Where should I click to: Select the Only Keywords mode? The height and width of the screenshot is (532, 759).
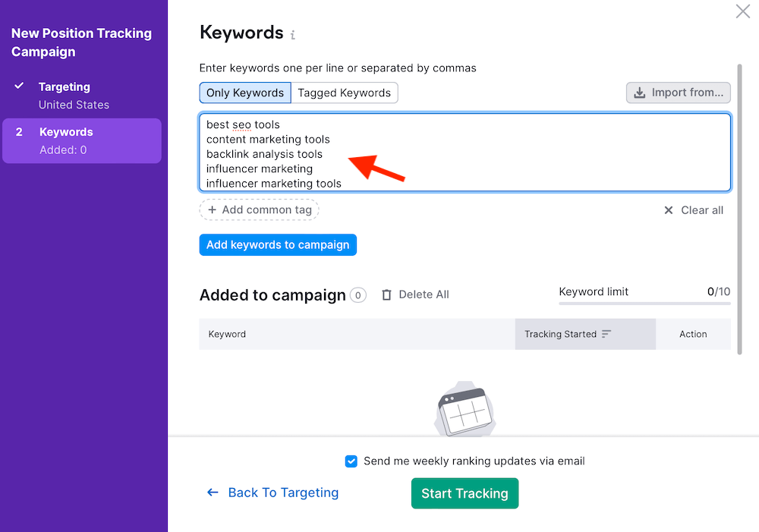coord(245,93)
